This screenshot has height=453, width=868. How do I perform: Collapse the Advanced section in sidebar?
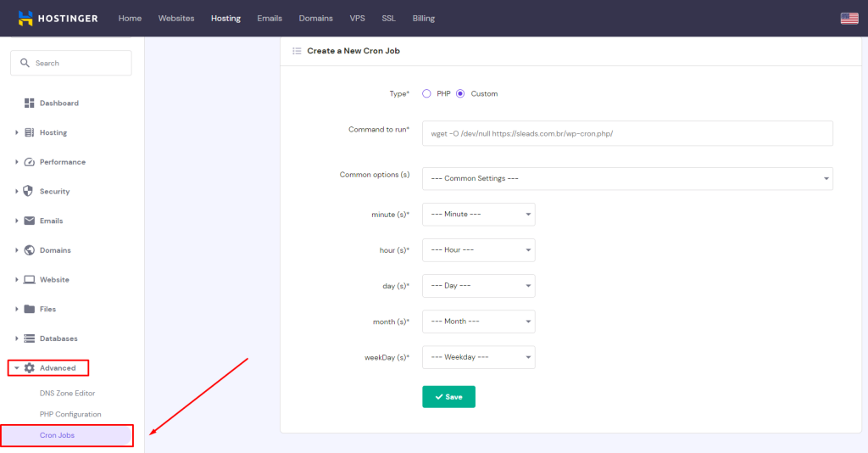pos(49,368)
